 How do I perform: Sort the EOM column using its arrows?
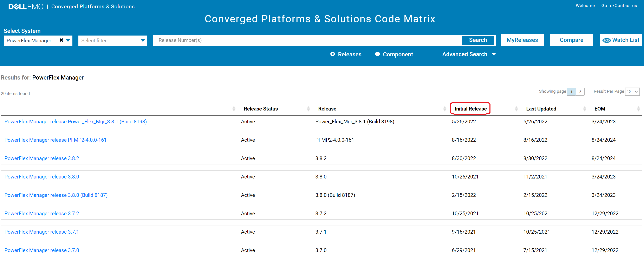tap(638, 109)
